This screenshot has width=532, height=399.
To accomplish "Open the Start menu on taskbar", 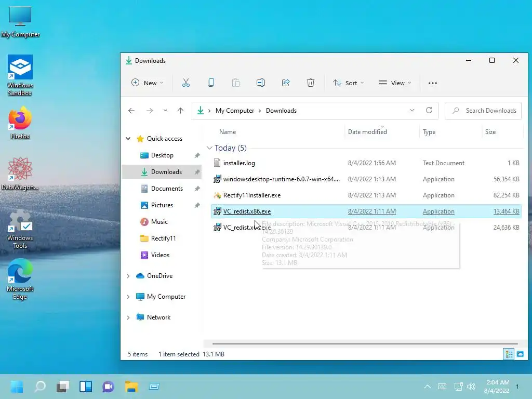I will (x=17, y=387).
